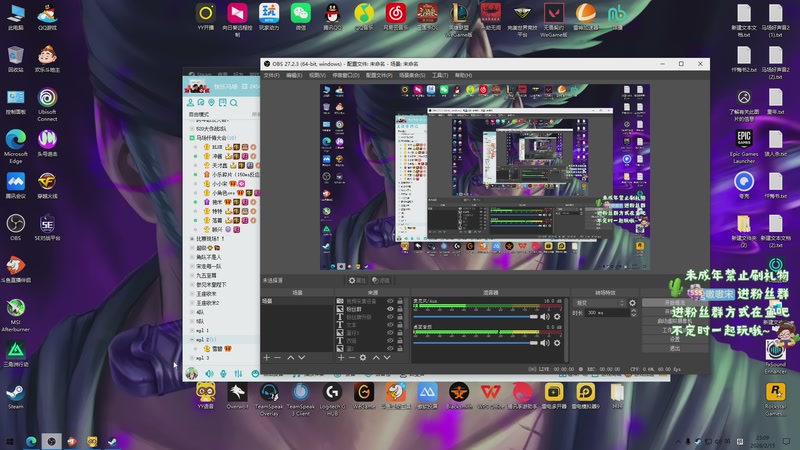
Task: Collapse the mp1 2 channel in YY
Action: coord(192,339)
